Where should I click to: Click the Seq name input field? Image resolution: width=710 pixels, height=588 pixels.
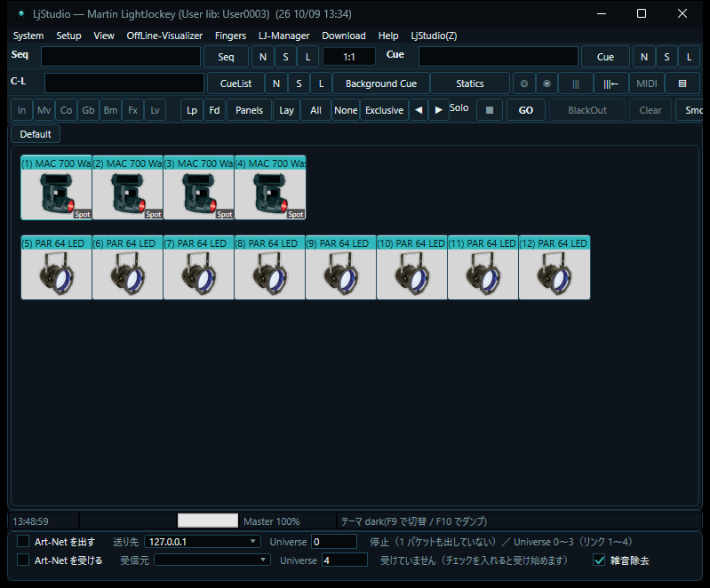[121, 57]
